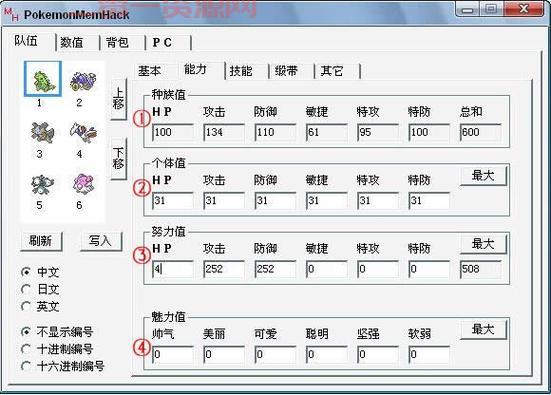
Task: Select the 英文 language radio button
Action: tap(40, 307)
